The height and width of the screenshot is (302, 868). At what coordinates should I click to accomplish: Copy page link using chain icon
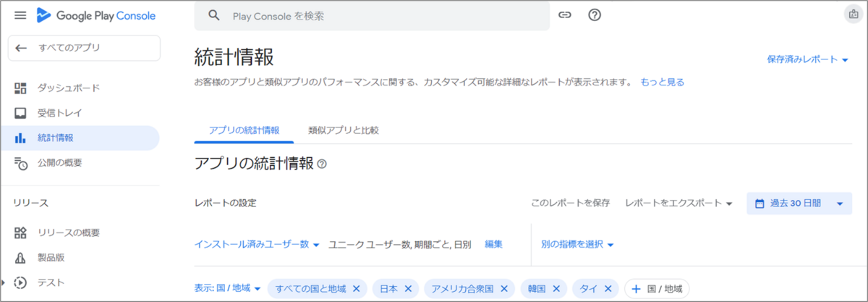point(565,15)
